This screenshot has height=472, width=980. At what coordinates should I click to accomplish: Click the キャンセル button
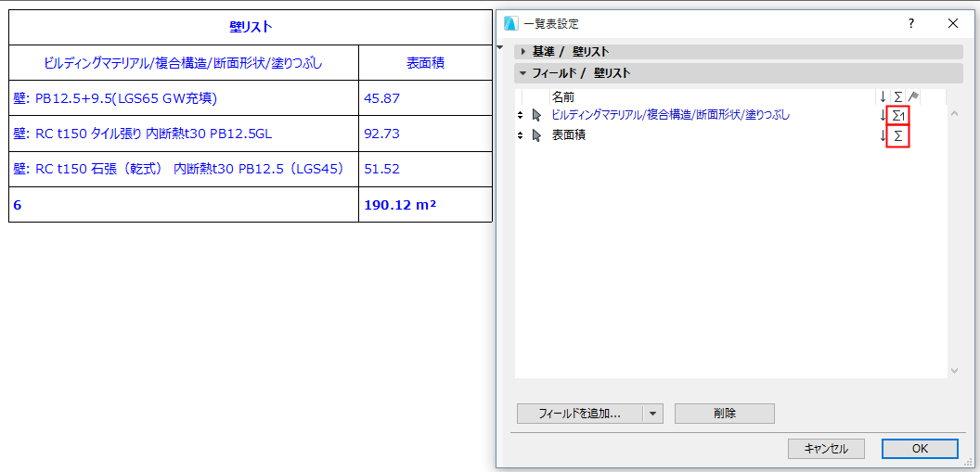click(x=826, y=448)
